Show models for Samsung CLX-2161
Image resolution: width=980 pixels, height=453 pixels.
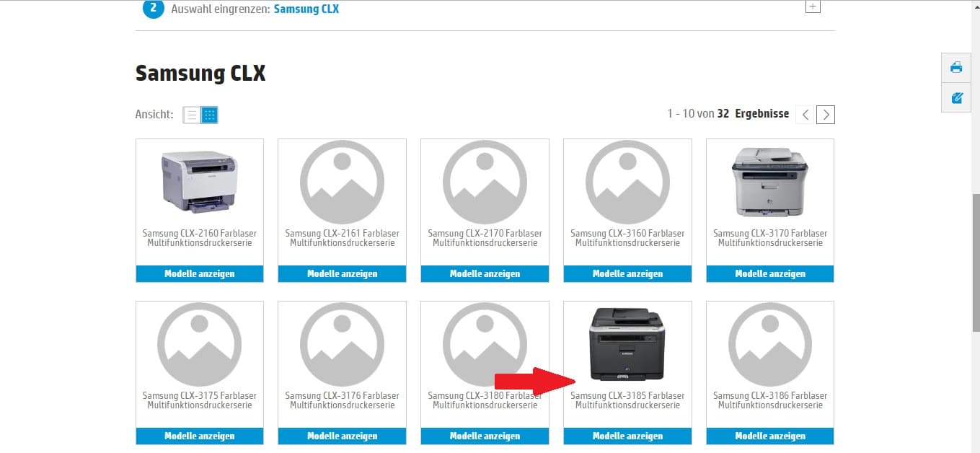[x=343, y=274]
